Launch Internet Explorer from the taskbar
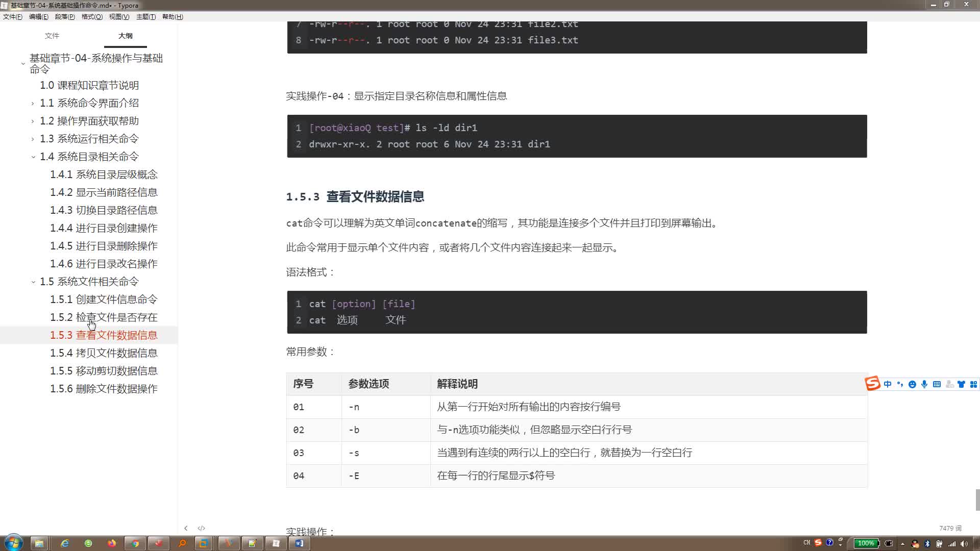 point(65,543)
